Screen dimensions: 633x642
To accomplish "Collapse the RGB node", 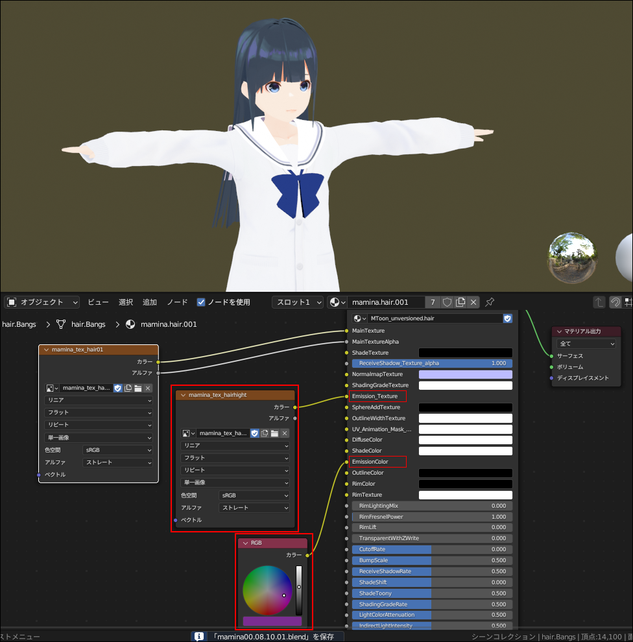I will (x=245, y=543).
